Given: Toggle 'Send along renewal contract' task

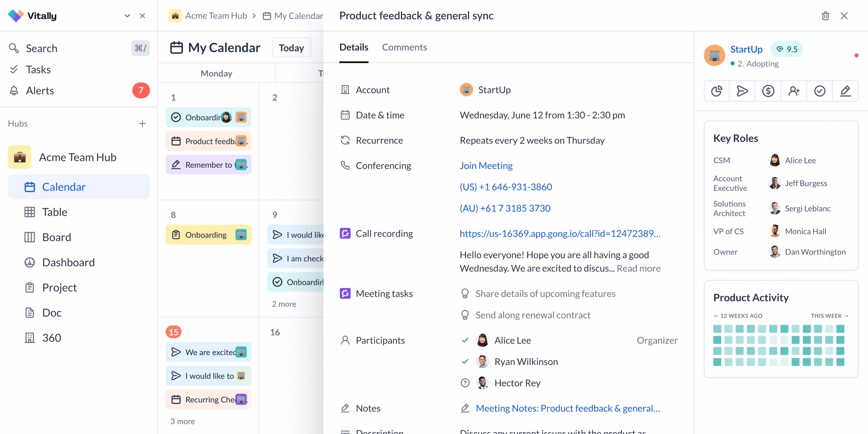Looking at the screenshot, I should [465, 315].
